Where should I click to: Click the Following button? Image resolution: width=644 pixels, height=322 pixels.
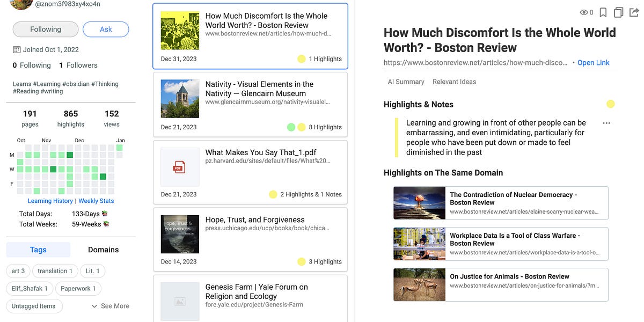[x=46, y=30]
